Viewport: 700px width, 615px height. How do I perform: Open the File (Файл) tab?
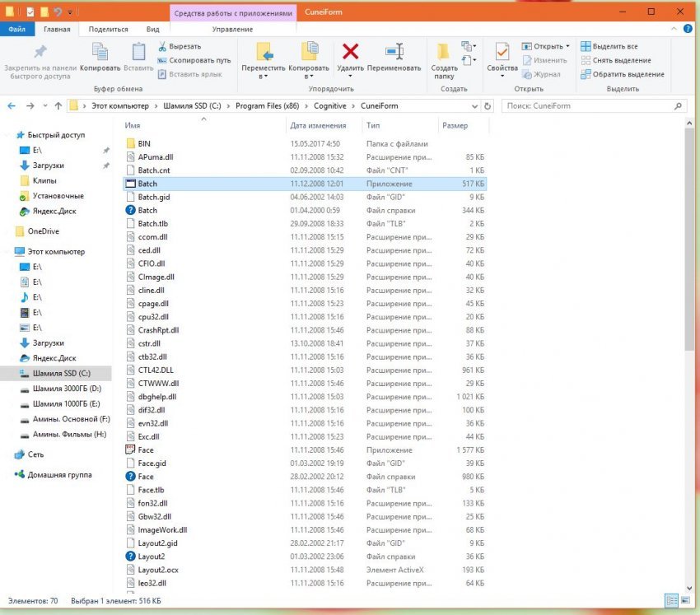click(x=16, y=29)
